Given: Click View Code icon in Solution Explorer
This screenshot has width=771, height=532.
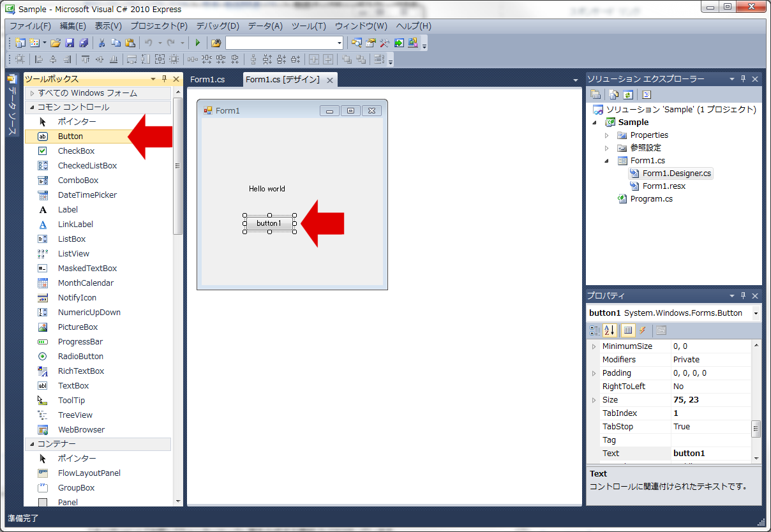Looking at the screenshot, I should [x=647, y=94].
